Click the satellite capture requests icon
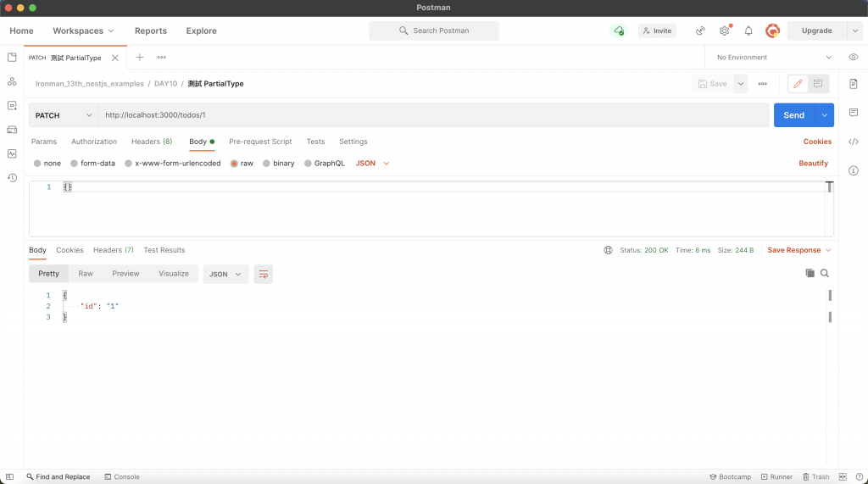Image resolution: width=868 pixels, height=484 pixels. (700, 31)
